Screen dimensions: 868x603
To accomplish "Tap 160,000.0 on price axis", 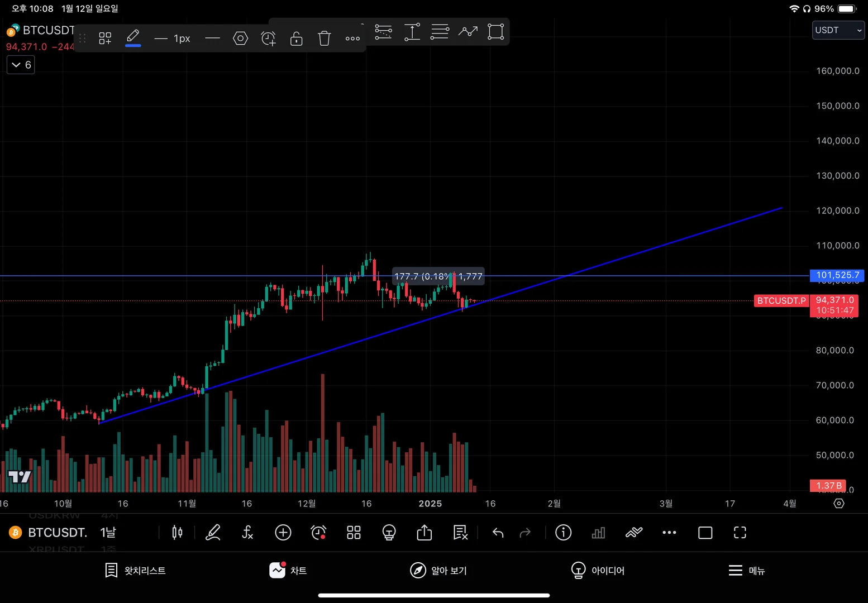I will click(838, 71).
